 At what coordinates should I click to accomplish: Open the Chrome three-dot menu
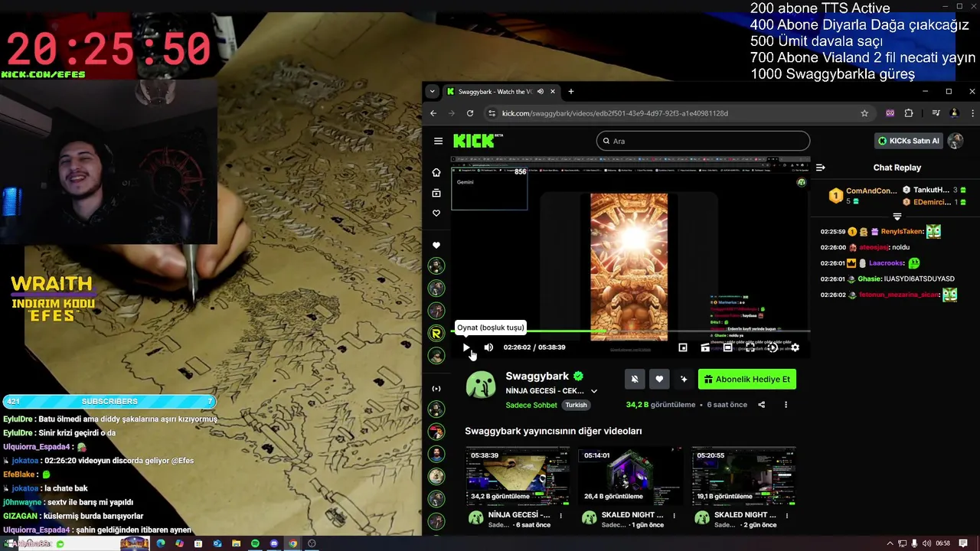click(972, 113)
